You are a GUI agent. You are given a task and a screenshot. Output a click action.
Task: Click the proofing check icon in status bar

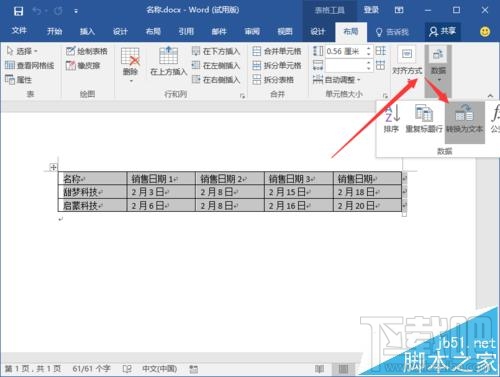[x=127, y=369]
